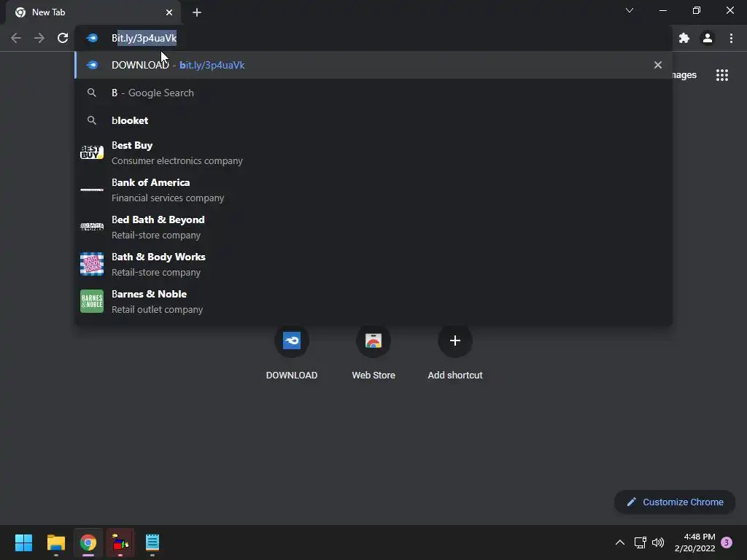The height and width of the screenshot is (560, 747).
Task: Open the notification badge showing 3
Action: [x=727, y=542]
